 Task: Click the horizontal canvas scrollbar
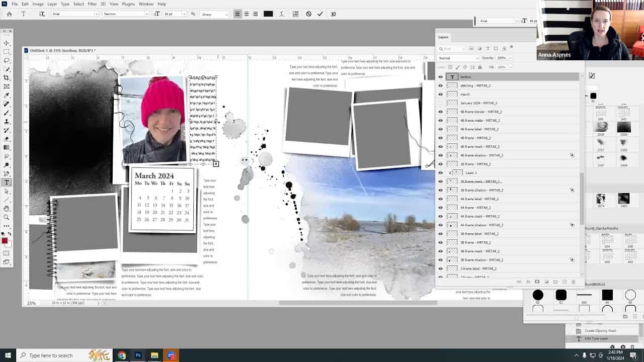(x=358, y=303)
